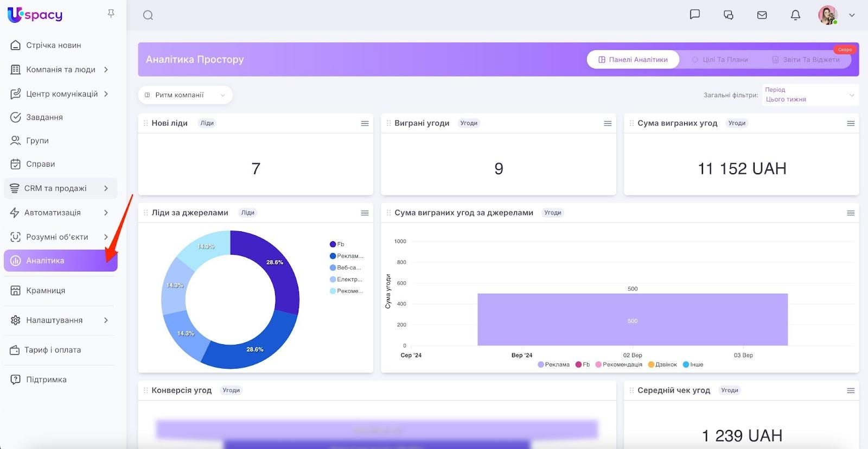Expand the CRM та продажі submenu
Viewport: 868px width, 449px height.
click(x=60, y=188)
